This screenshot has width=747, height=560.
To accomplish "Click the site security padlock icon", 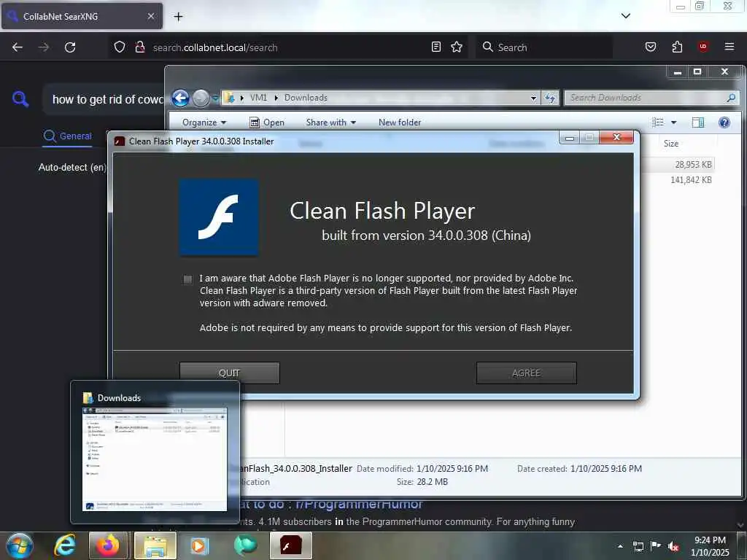I will tap(140, 47).
